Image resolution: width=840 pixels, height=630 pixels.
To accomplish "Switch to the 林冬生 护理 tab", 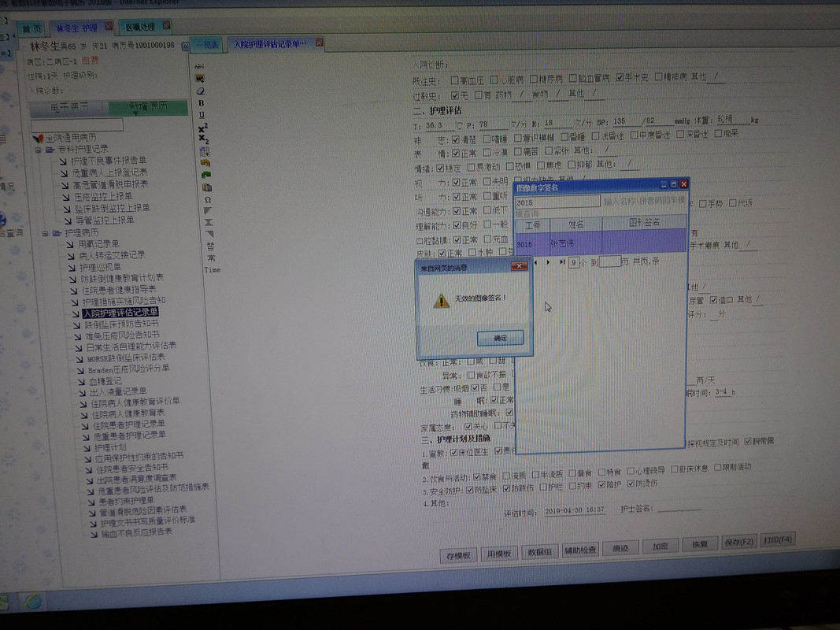I will [81, 28].
